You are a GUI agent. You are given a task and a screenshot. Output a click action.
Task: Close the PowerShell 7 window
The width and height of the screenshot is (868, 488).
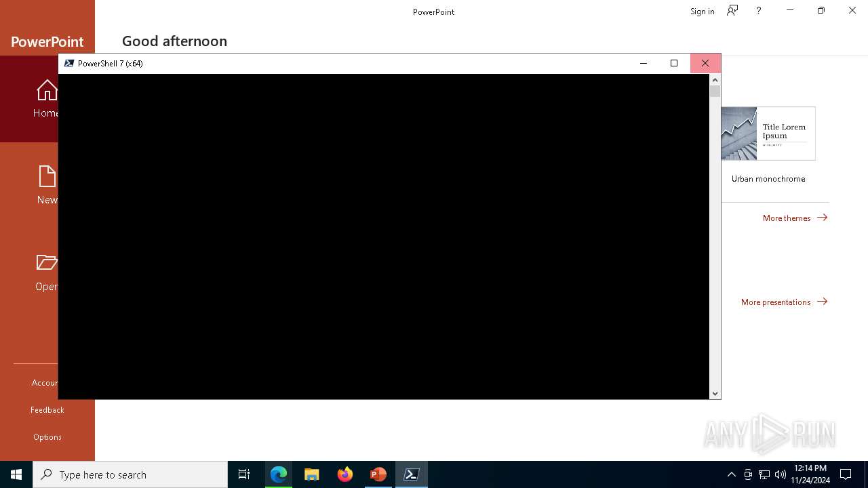705,63
